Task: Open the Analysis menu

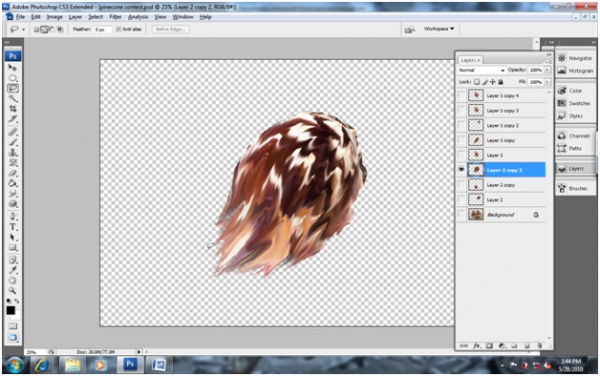Action: click(x=138, y=17)
